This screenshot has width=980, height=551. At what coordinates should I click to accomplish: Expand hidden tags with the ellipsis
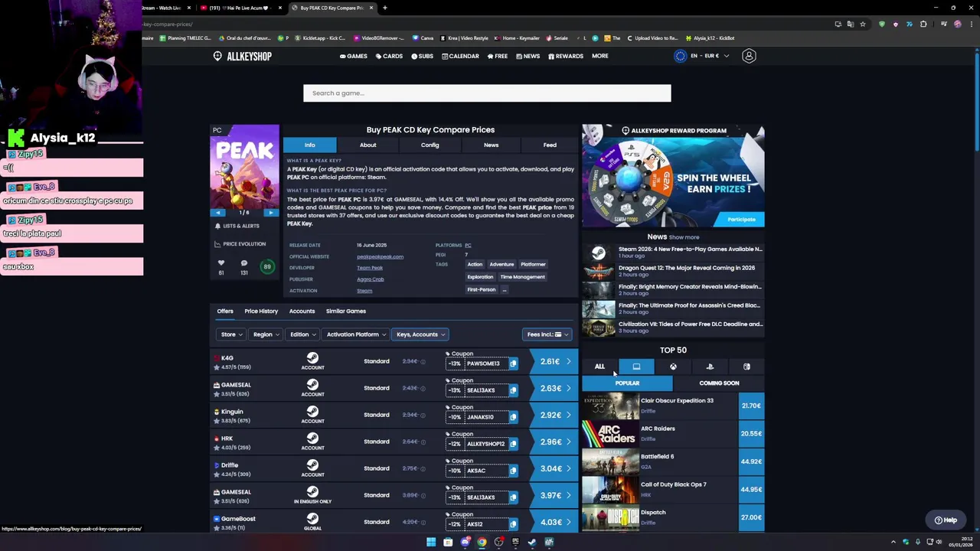(504, 289)
